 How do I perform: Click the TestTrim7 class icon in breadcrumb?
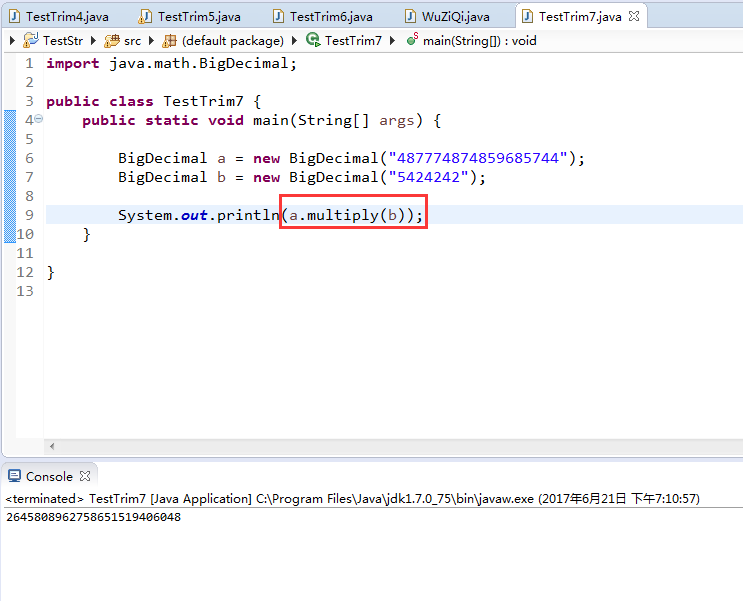click(313, 40)
